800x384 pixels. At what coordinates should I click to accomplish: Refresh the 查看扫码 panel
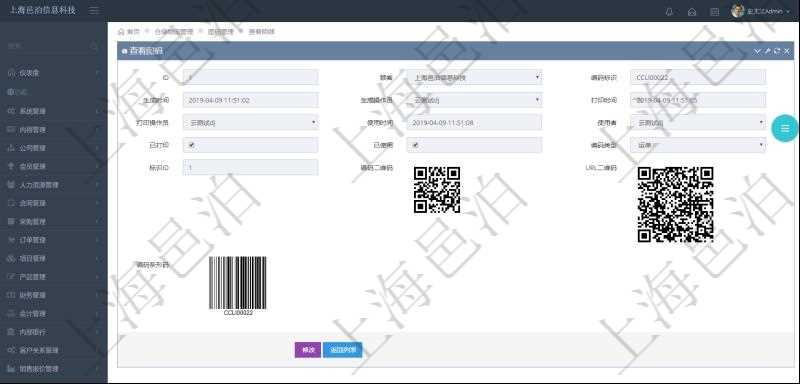777,51
